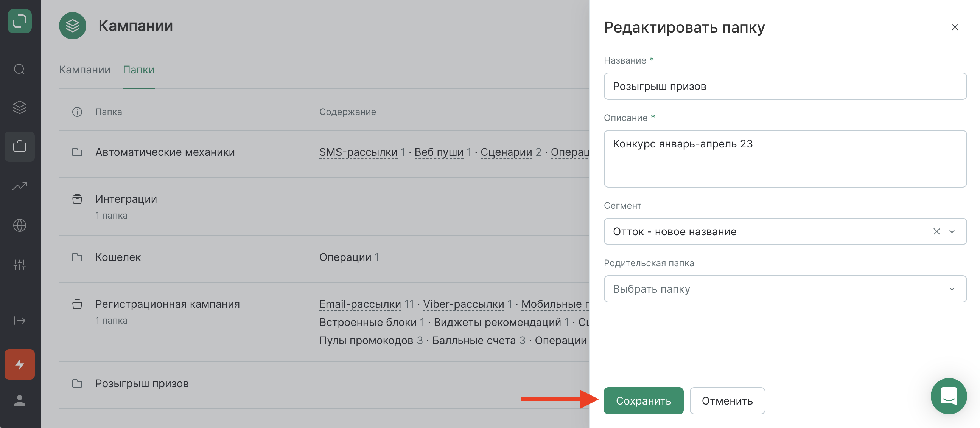Click folder icon of Автоматические механики

click(x=77, y=152)
